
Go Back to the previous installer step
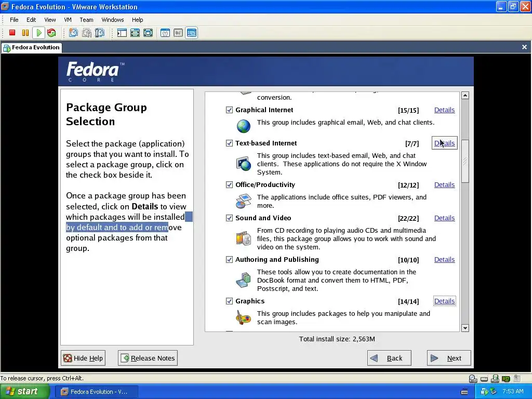pyautogui.click(x=389, y=358)
